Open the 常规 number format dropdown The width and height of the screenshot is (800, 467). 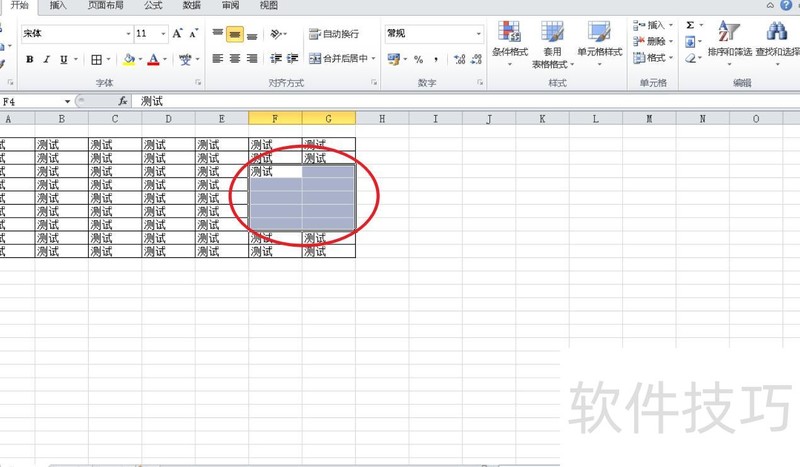pyautogui.click(x=479, y=34)
